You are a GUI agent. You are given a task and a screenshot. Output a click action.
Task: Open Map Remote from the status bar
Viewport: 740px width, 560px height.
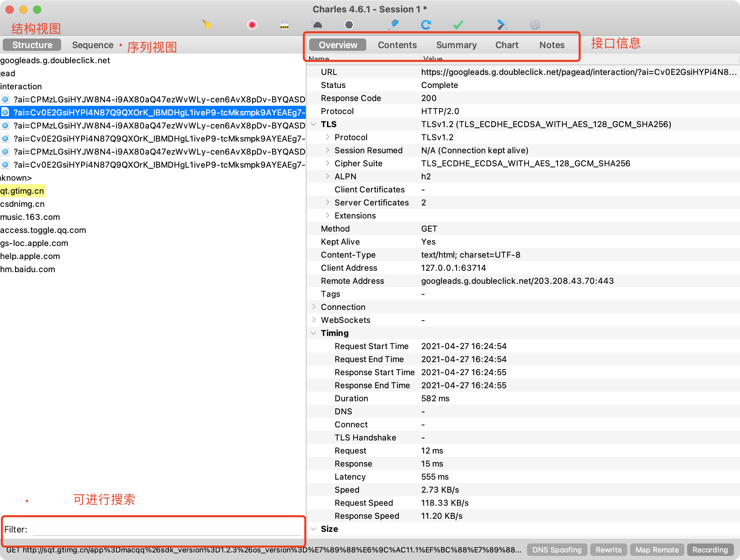[657, 549]
